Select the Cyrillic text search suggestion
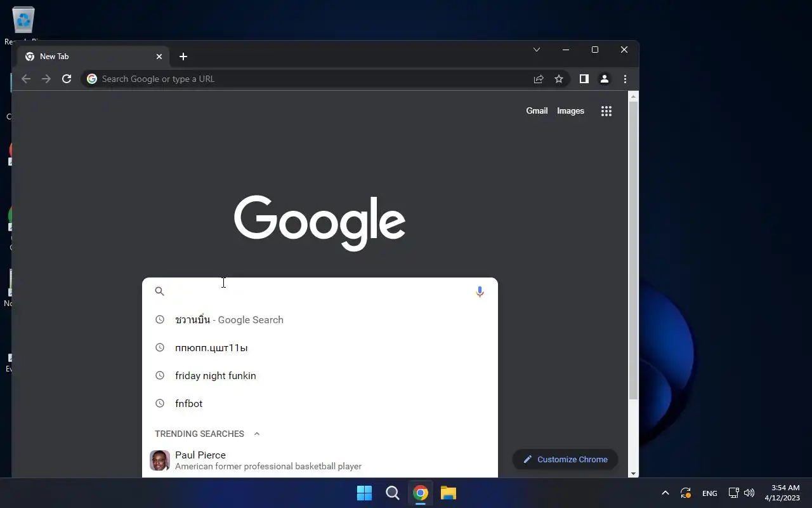 pos(320,347)
